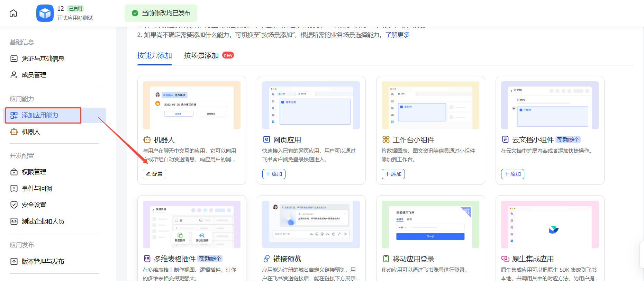Click the 多维表格插件 card title
This screenshot has width=644, height=281.
pyautogui.click(x=175, y=259)
